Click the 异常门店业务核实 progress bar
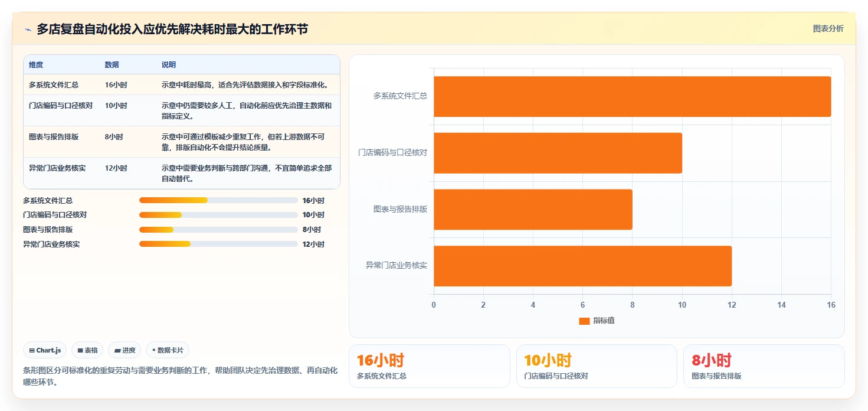 point(218,244)
